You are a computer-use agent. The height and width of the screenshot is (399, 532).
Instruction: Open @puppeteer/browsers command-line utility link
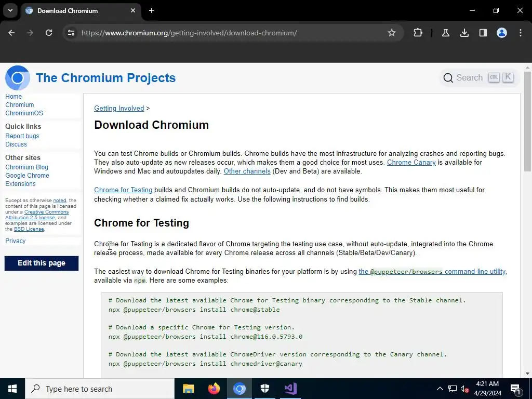[432, 271]
